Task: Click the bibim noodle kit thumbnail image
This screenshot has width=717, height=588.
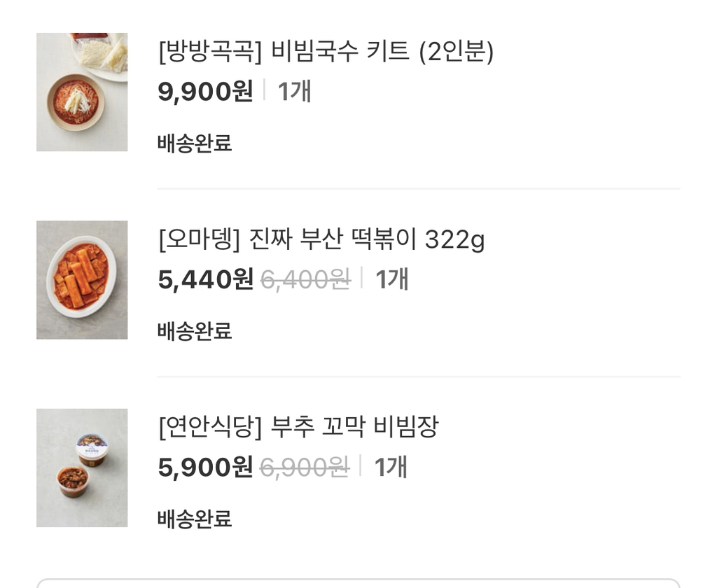Action: click(81, 92)
